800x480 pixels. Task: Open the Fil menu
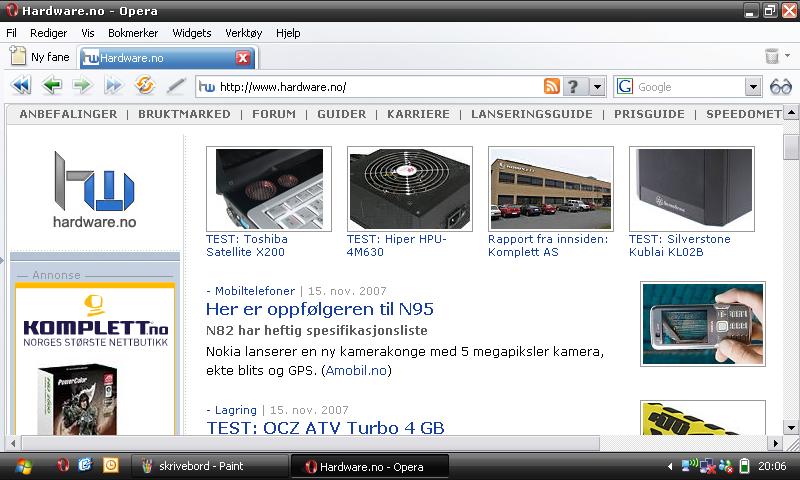[x=11, y=33]
